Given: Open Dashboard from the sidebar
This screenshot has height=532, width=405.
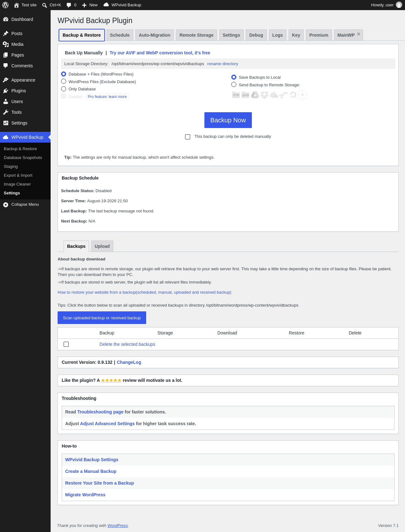Looking at the screenshot, I should [25, 19].
